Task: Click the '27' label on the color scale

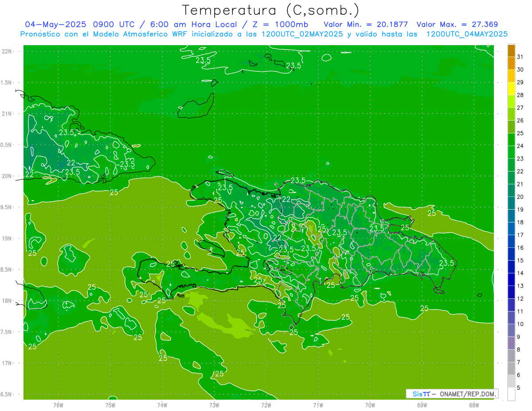Action: 520,108
